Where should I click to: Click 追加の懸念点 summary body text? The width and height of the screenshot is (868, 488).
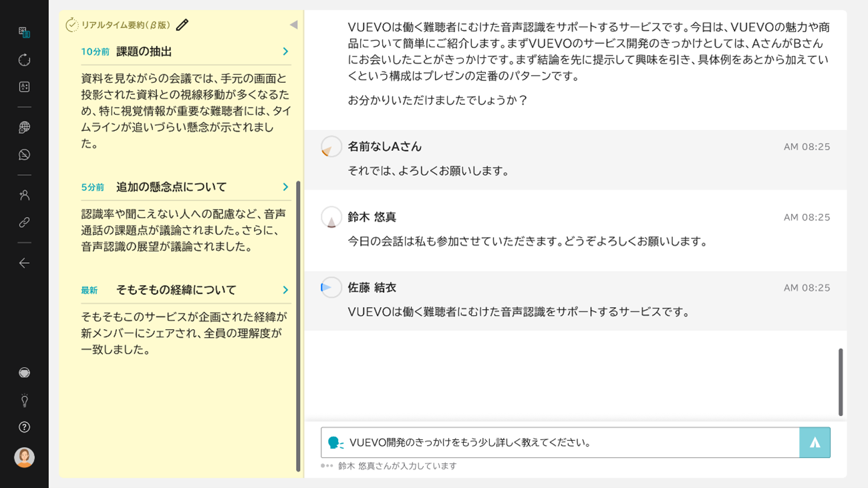point(184,230)
